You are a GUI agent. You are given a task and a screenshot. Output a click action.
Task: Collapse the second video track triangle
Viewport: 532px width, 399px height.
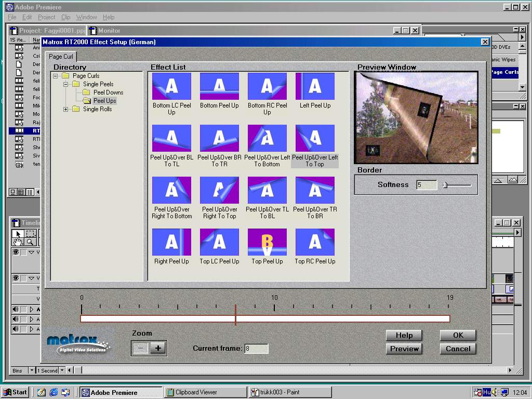coord(32,278)
